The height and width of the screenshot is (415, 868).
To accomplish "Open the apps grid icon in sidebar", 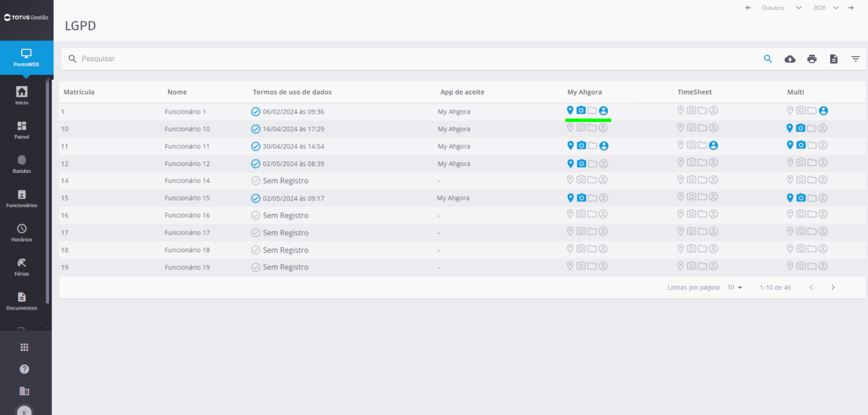I will (x=24, y=347).
